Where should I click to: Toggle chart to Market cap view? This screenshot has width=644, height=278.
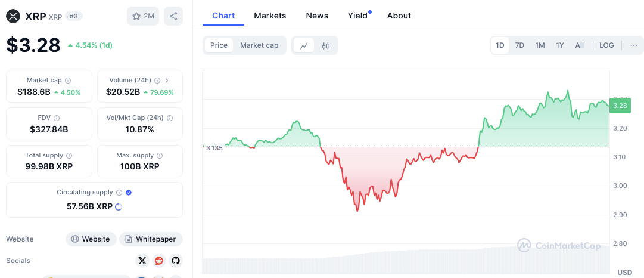[259, 45]
